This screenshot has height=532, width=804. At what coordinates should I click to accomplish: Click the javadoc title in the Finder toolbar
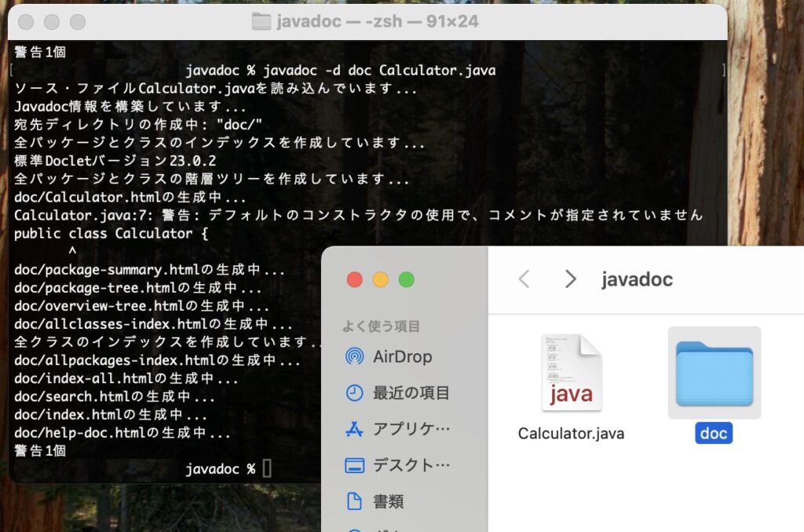pyautogui.click(x=637, y=280)
